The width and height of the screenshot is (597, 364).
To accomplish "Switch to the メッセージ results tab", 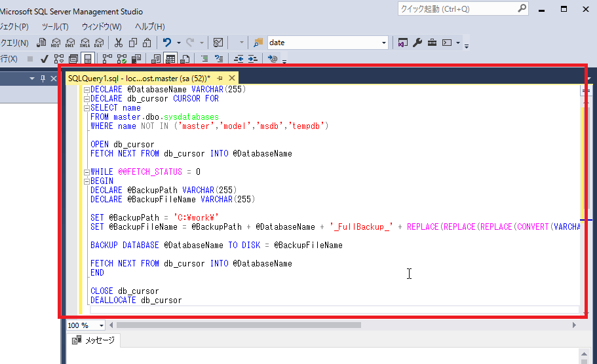I will tap(93, 340).
